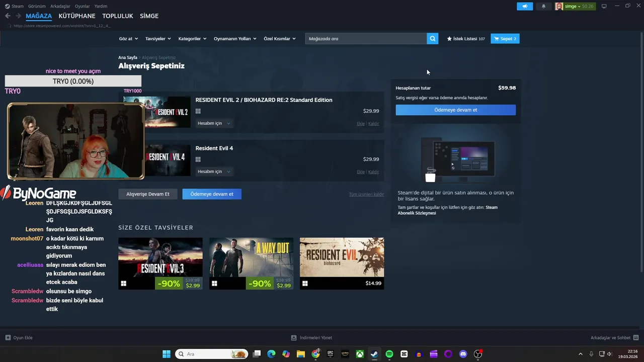Image resolution: width=644 pixels, height=362 pixels.
Task: Go forward with the right arrow
Action: (x=18, y=16)
